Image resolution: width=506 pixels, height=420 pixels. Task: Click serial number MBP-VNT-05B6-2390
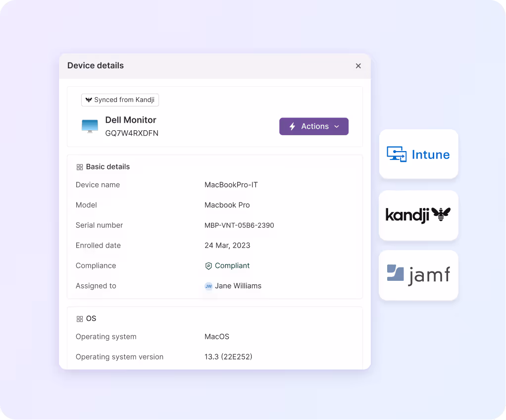[x=239, y=225]
